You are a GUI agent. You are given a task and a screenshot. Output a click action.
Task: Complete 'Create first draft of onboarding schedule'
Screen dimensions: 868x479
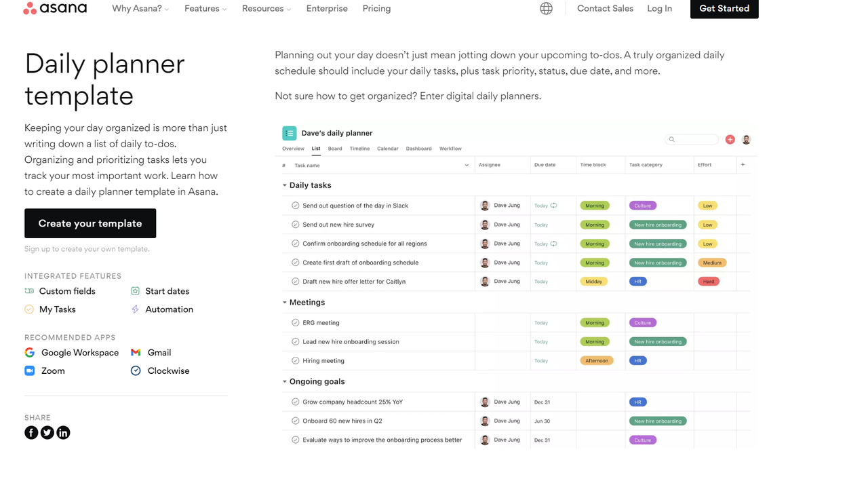pos(296,263)
